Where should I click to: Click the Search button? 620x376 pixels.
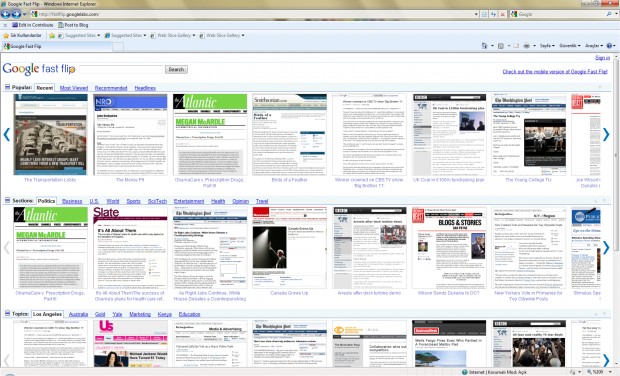click(176, 70)
